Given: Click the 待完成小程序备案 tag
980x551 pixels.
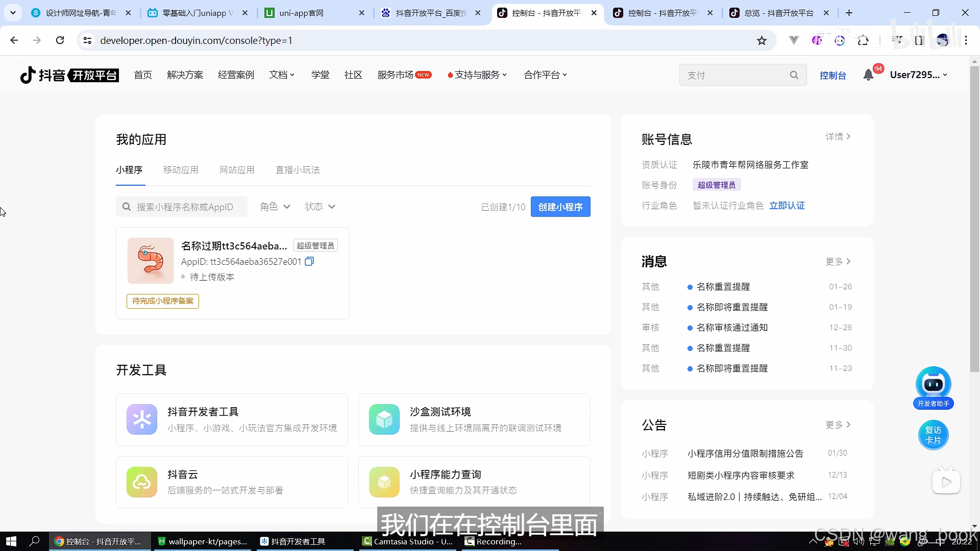Looking at the screenshot, I should (x=163, y=301).
